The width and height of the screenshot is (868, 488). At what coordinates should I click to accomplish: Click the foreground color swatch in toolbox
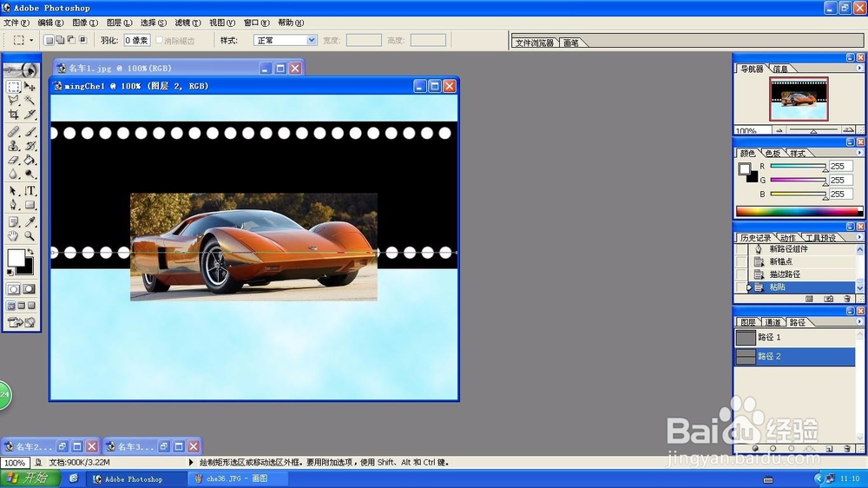(x=16, y=258)
